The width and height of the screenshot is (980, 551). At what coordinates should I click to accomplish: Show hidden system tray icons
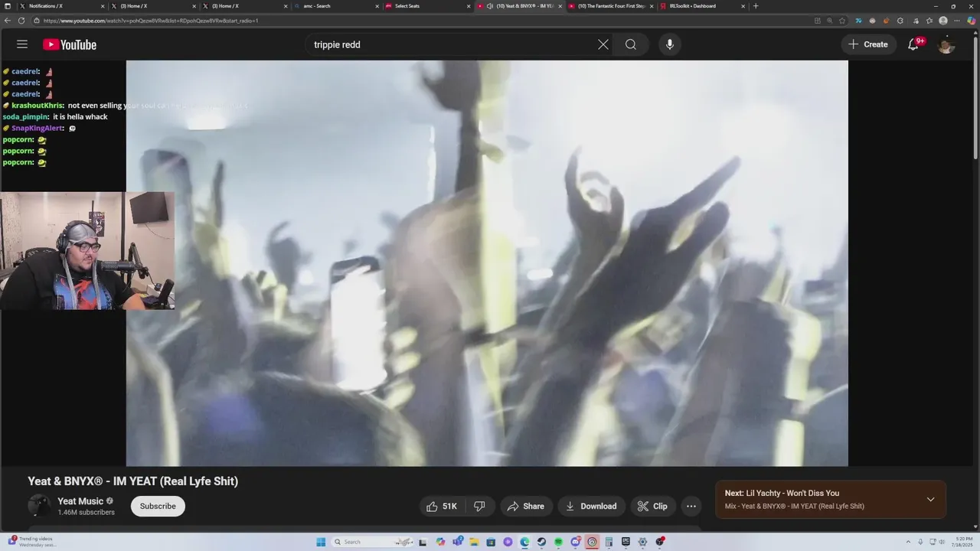[x=910, y=542]
